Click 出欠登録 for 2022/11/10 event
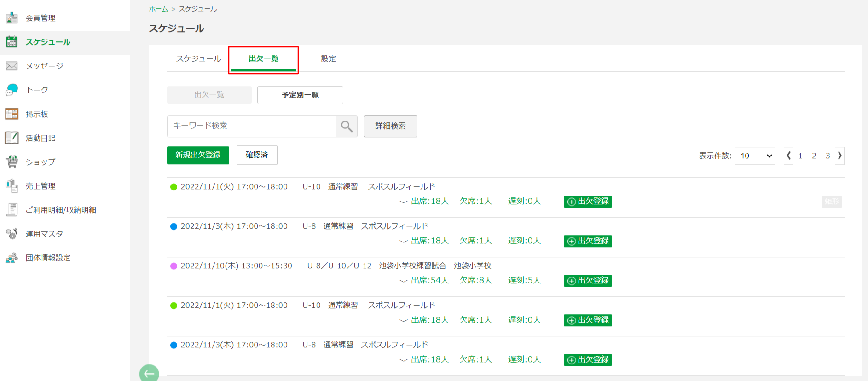868x381 pixels. click(588, 281)
